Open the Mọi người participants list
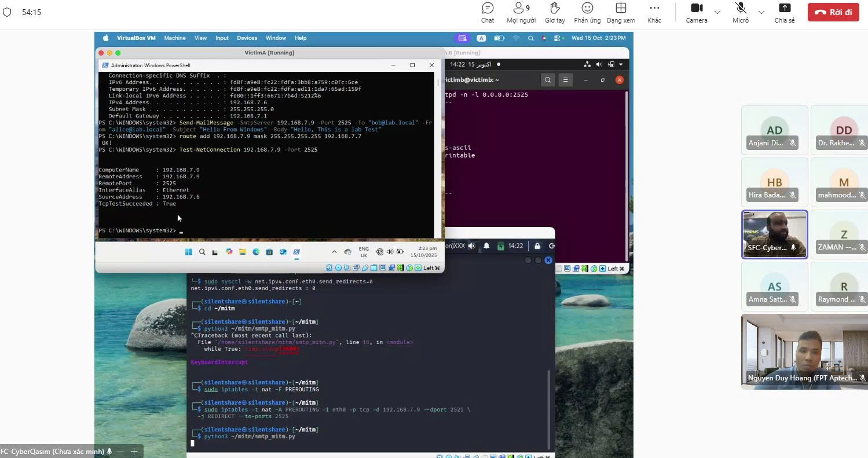Viewport: 868px width, 458px height. click(x=521, y=12)
